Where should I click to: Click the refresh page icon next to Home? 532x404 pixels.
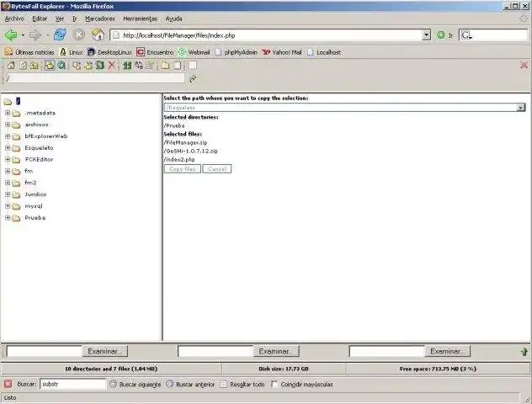point(23,66)
